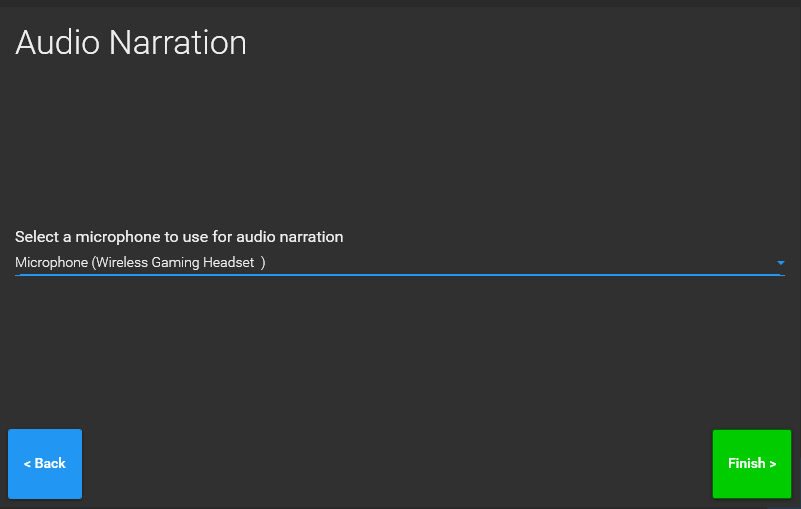Screen dimensions: 801x509
Task: Click the 'Microphone (Wireless Gaming Headset)' text
Action: (140, 263)
